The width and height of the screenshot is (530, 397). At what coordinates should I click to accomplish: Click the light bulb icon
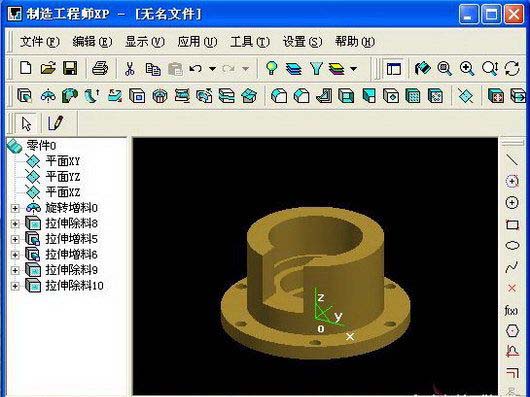271,68
